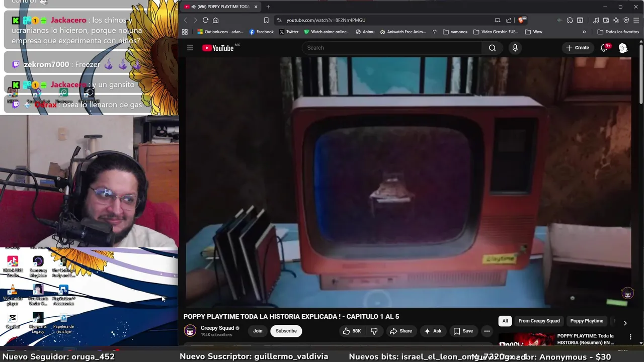Open VLC media player desktop icon
Image resolution: width=644 pixels, height=362 pixels.
coord(13,296)
